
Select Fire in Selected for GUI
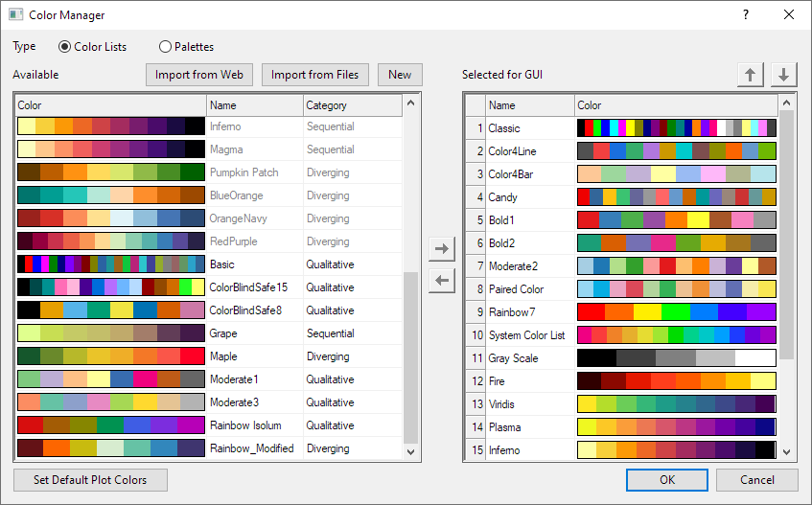coord(497,381)
